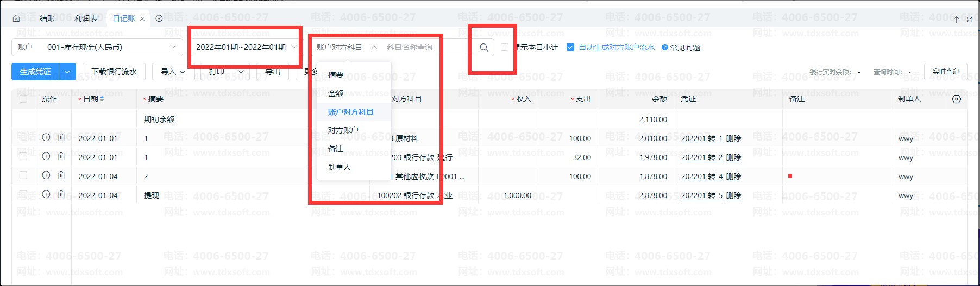Click the 常见问题 help icon

[x=664, y=47]
